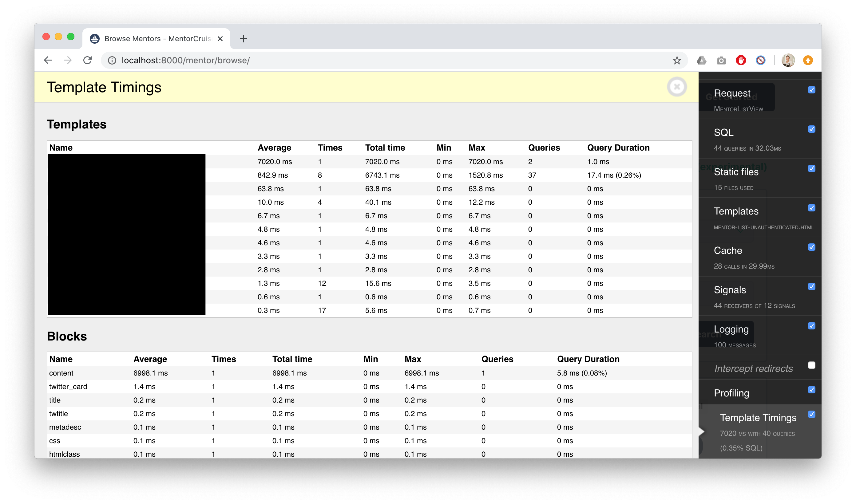Click the back navigation arrow

coord(48,60)
